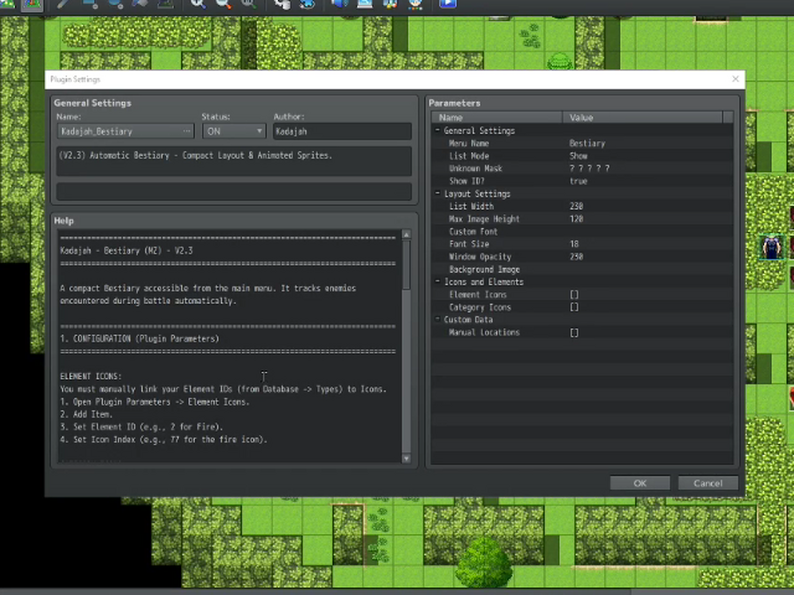The height and width of the screenshot is (595, 794).
Task: Click the Help scrollbar down arrow
Action: point(406,458)
